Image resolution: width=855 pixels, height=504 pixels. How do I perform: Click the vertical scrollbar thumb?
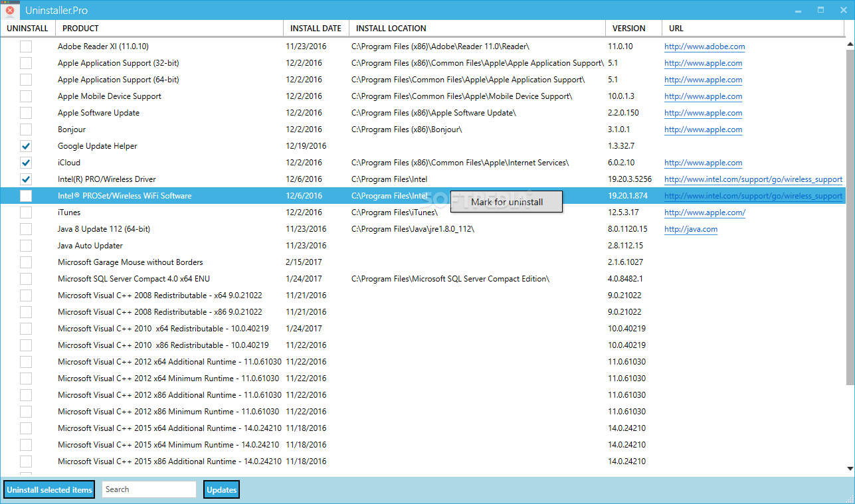[850, 217]
